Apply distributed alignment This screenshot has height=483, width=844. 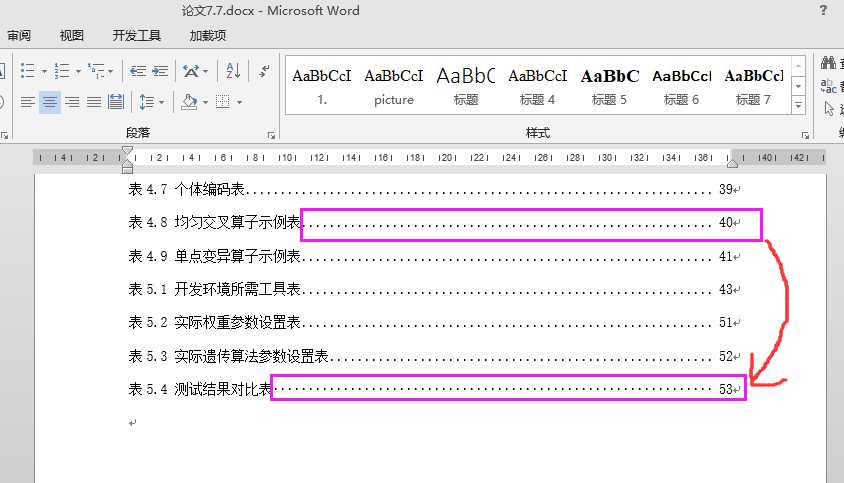point(116,102)
